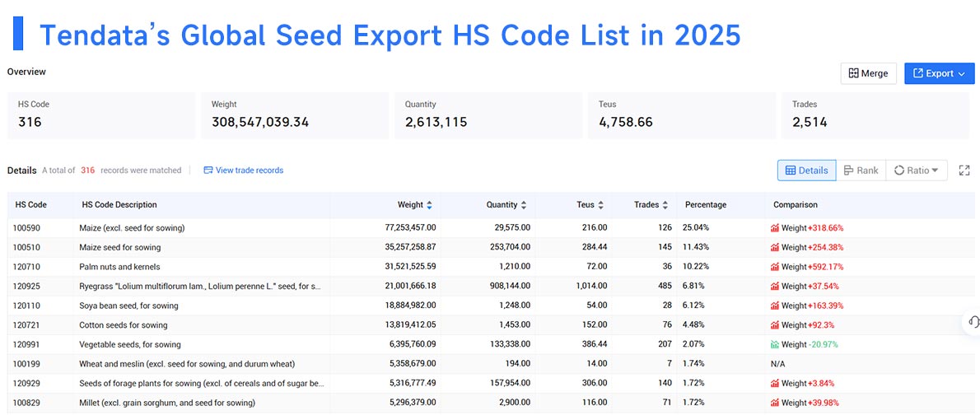
Task: Click comparison chart icon for Maize 100590
Action: [775, 228]
